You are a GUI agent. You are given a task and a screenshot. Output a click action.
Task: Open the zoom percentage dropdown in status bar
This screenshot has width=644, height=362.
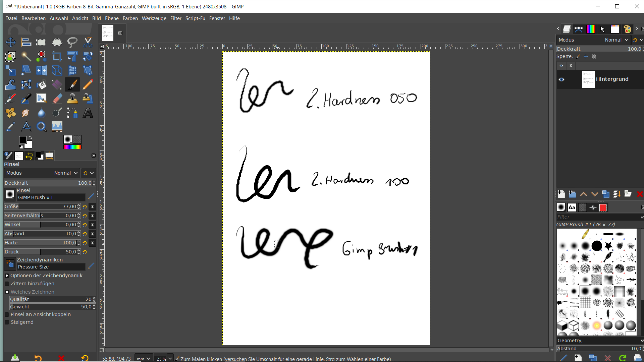point(170,359)
